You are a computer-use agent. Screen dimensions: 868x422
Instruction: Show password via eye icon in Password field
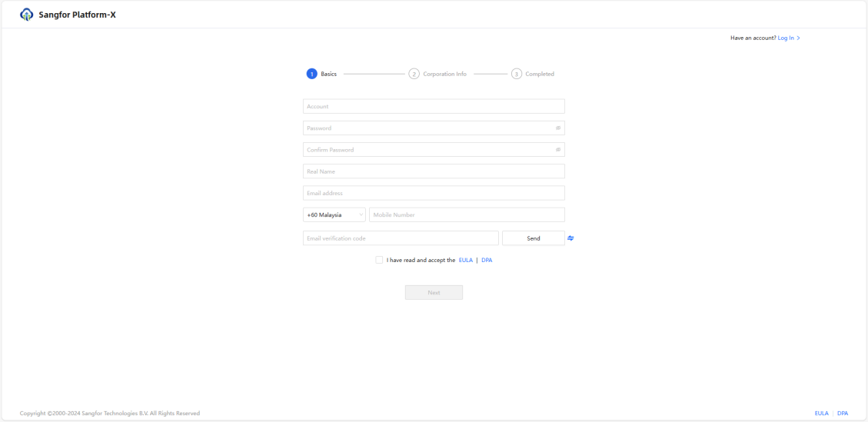pyautogui.click(x=558, y=128)
